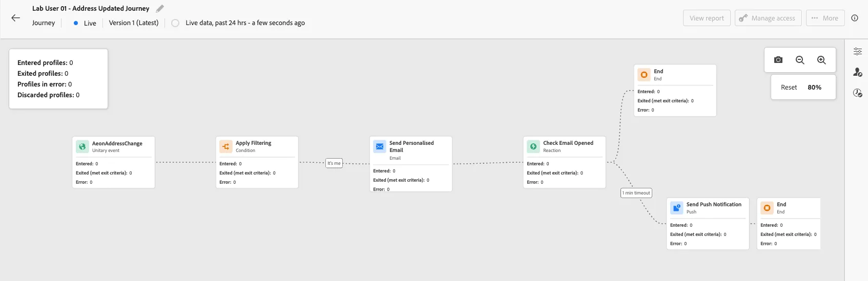This screenshot has height=281, width=868.
Task: Zoom out of the journey canvas
Action: tap(800, 60)
